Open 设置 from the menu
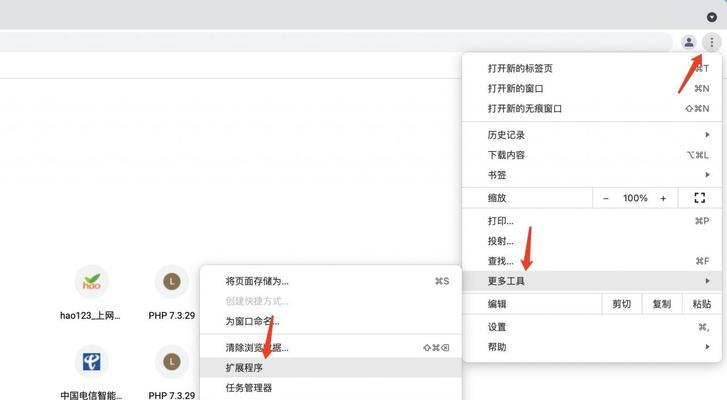727x400 pixels. pyautogui.click(x=592, y=327)
